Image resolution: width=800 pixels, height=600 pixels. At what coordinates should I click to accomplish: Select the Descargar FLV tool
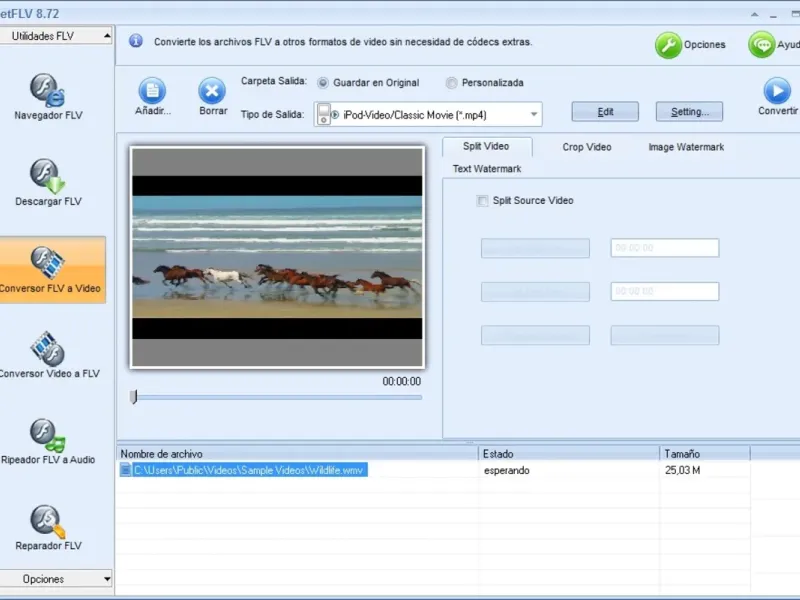(48, 183)
